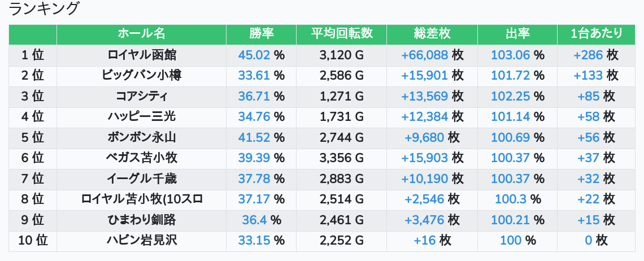The width and height of the screenshot is (644, 261).
Task: Click イーグル千歳 hall name
Action: pos(141,179)
